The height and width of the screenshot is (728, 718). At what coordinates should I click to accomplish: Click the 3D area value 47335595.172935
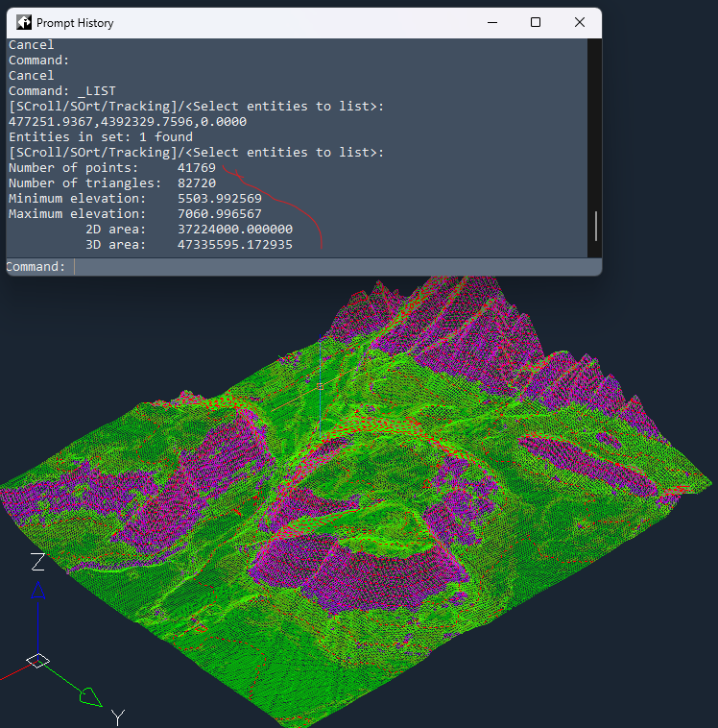[x=235, y=245]
